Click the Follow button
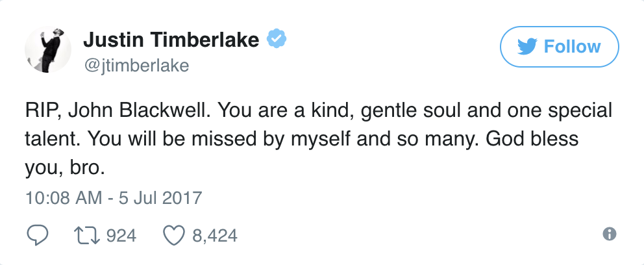This screenshot has width=644, height=265. [x=559, y=47]
